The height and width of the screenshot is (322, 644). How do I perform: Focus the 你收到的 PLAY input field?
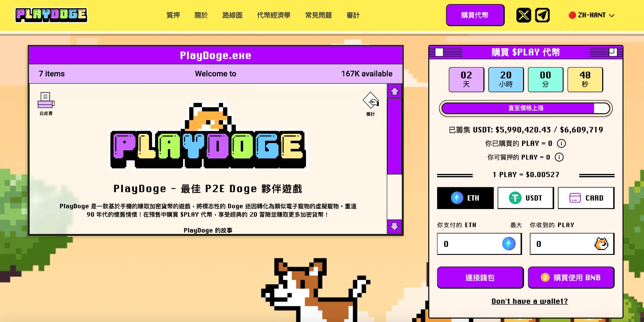click(572, 244)
